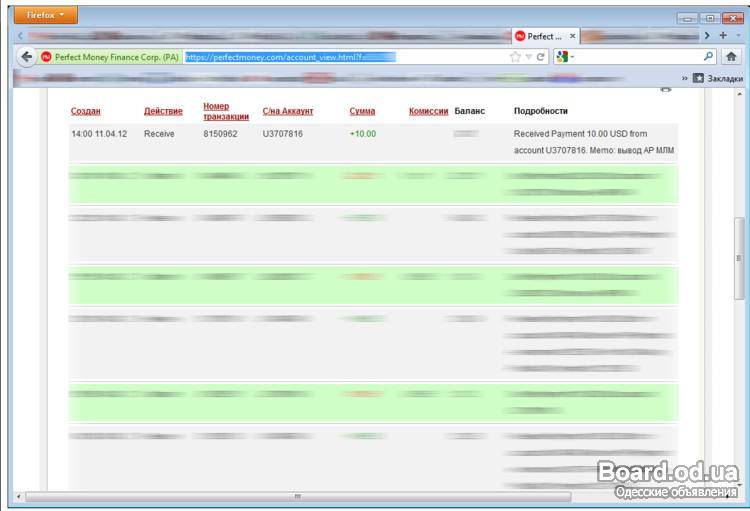Reload the Perfect Money page
The image size is (750, 511).
click(541, 57)
